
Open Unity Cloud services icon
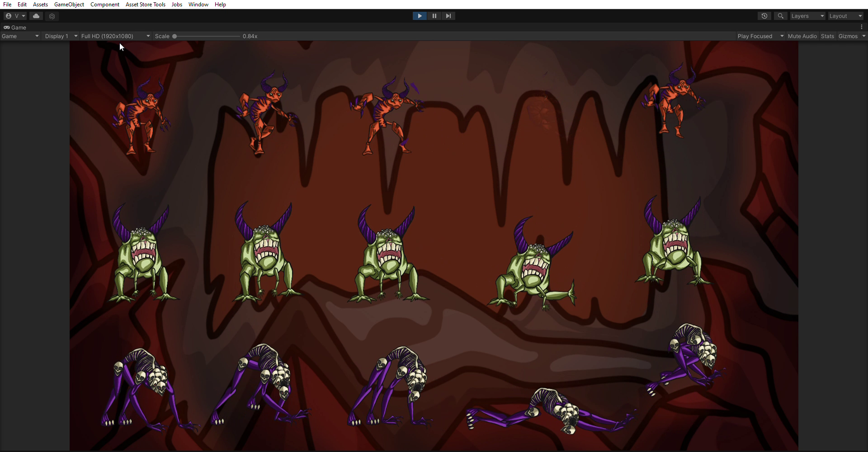click(36, 16)
